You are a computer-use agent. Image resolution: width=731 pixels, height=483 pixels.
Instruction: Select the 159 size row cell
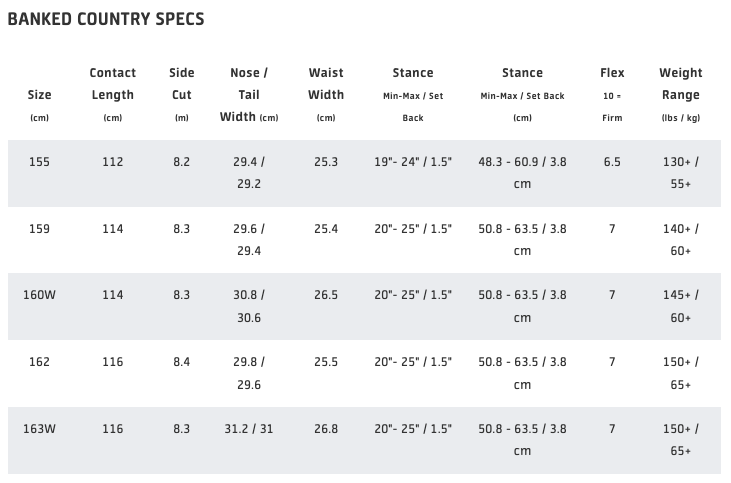pos(40,229)
